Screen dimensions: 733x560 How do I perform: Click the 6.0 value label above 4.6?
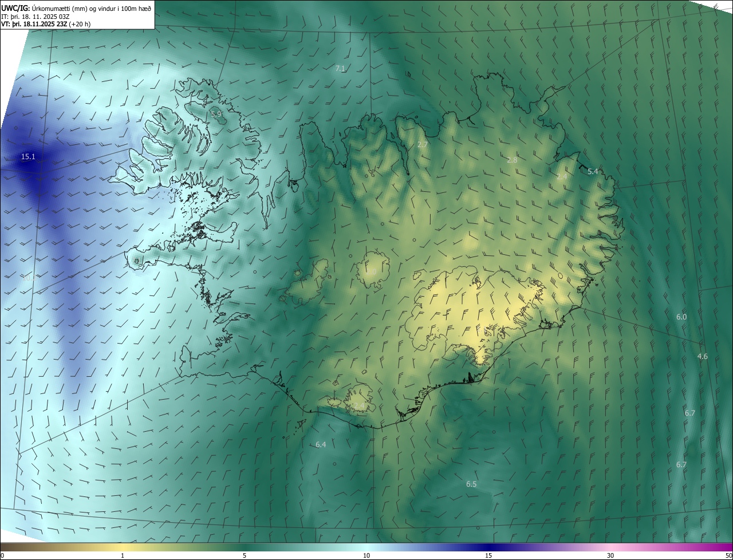(681, 317)
